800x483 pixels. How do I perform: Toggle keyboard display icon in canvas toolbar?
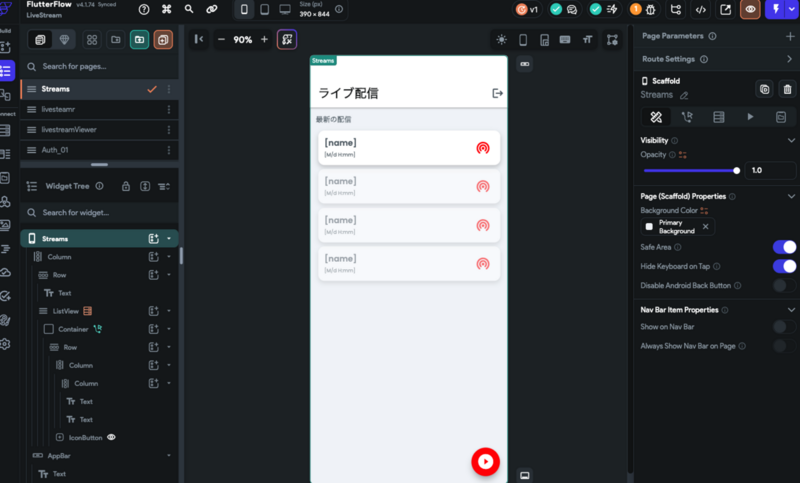coord(565,40)
